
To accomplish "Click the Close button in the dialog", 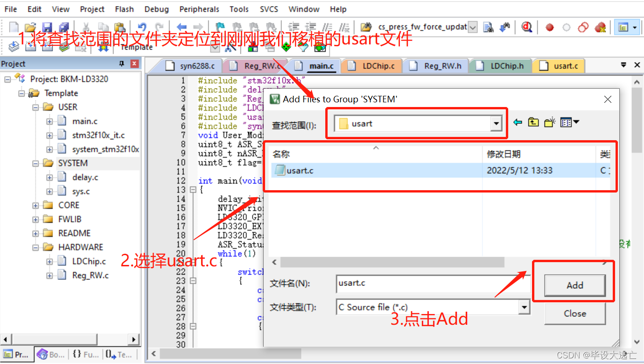I will (575, 314).
